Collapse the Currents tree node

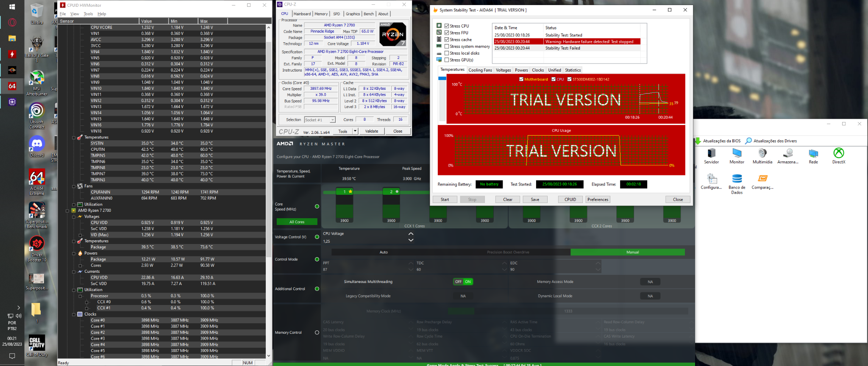pos(74,272)
